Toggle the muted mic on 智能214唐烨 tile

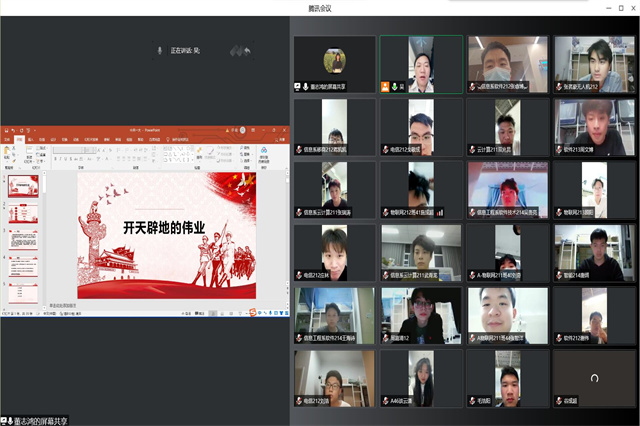(559, 275)
